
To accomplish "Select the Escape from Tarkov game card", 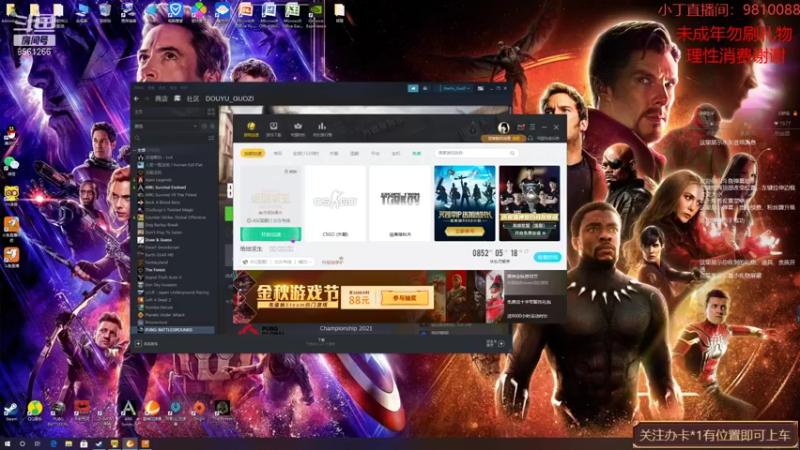I will 400,203.
